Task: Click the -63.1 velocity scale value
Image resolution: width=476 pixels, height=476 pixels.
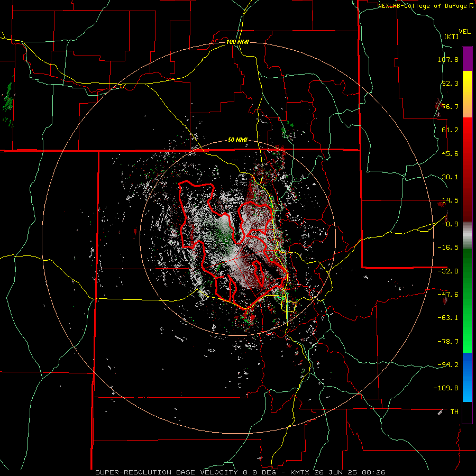Action: pos(448,318)
